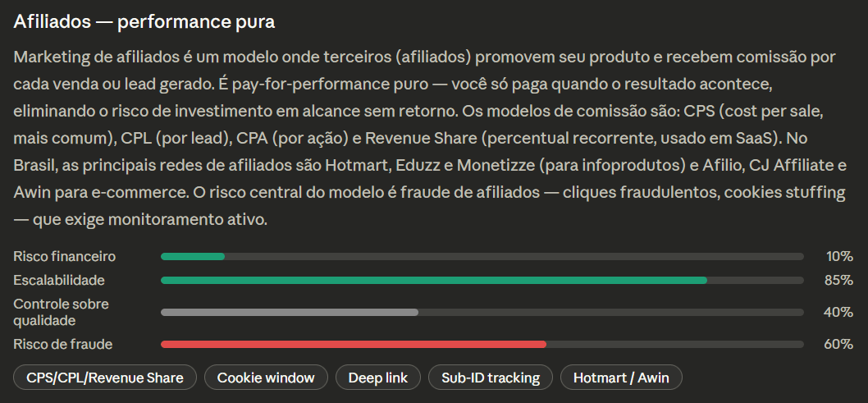The image size is (868, 403).
Task: Click the CPS/CPL/Revenue Share tag
Action: [x=105, y=378]
